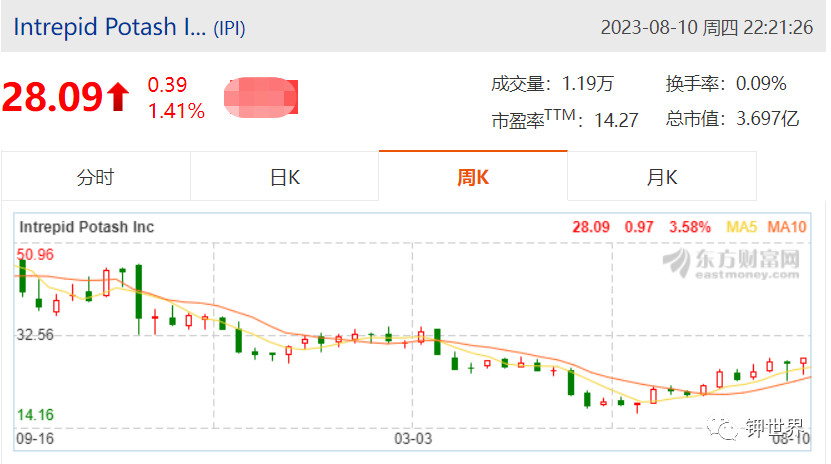Click the red upward price arrow
The image size is (831, 464).
point(118,97)
